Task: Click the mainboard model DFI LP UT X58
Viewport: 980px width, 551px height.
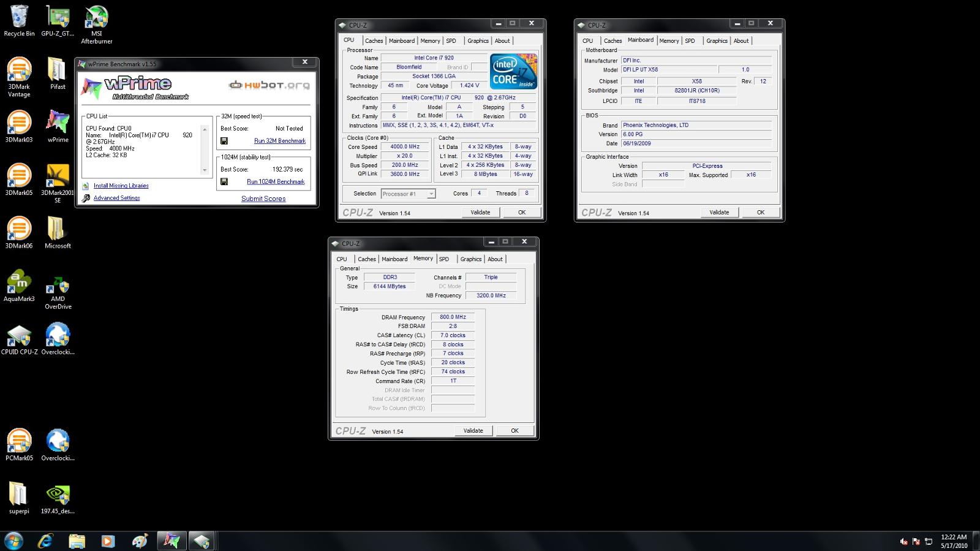Action: click(668, 70)
